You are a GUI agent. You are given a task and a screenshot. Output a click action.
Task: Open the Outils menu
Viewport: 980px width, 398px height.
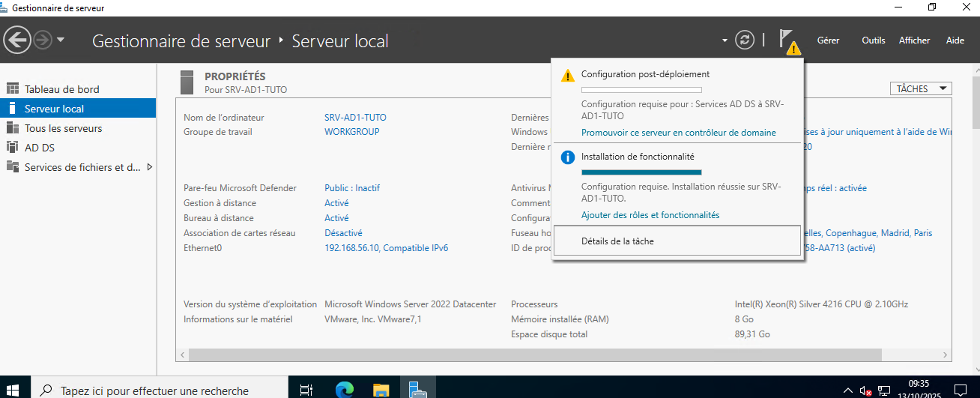873,40
